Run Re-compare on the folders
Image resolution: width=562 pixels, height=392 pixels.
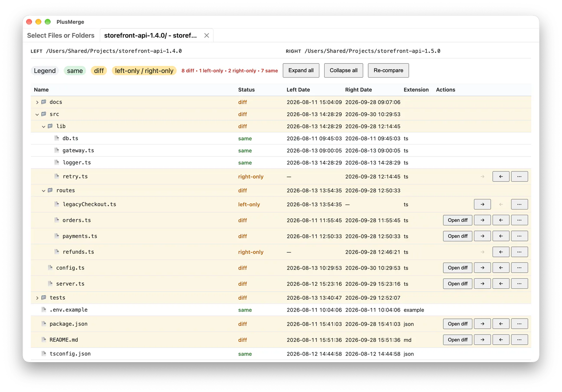coord(388,71)
